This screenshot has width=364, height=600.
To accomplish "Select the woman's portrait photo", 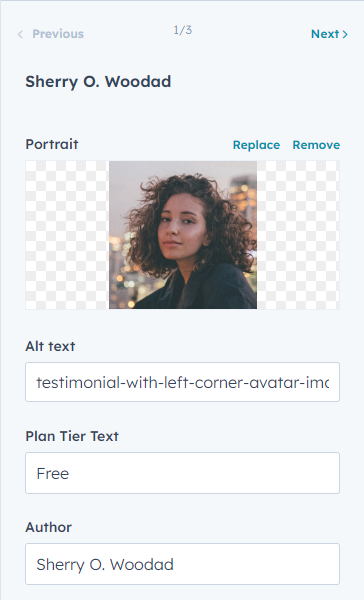I will [x=183, y=235].
